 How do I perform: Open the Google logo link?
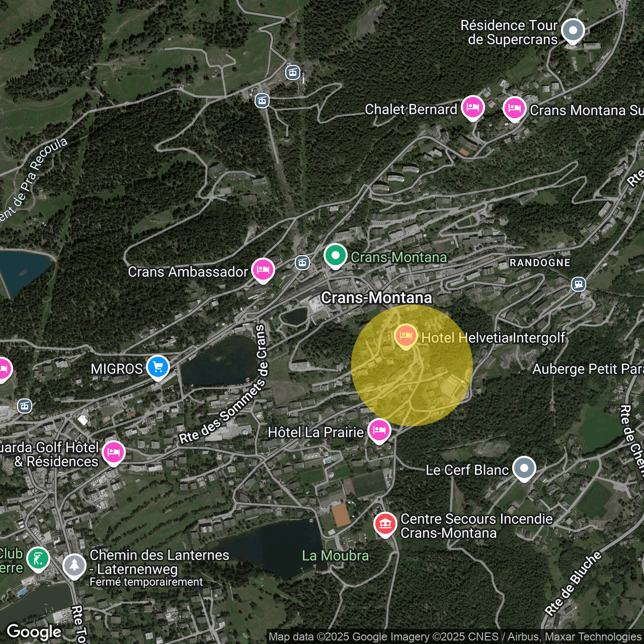pyautogui.click(x=34, y=632)
